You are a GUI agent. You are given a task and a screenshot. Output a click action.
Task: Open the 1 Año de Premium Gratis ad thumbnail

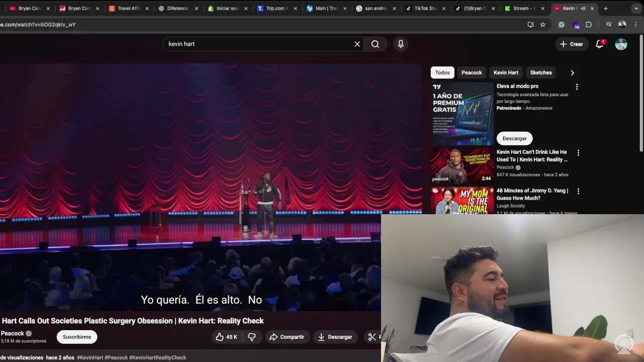tap(462, 114)
